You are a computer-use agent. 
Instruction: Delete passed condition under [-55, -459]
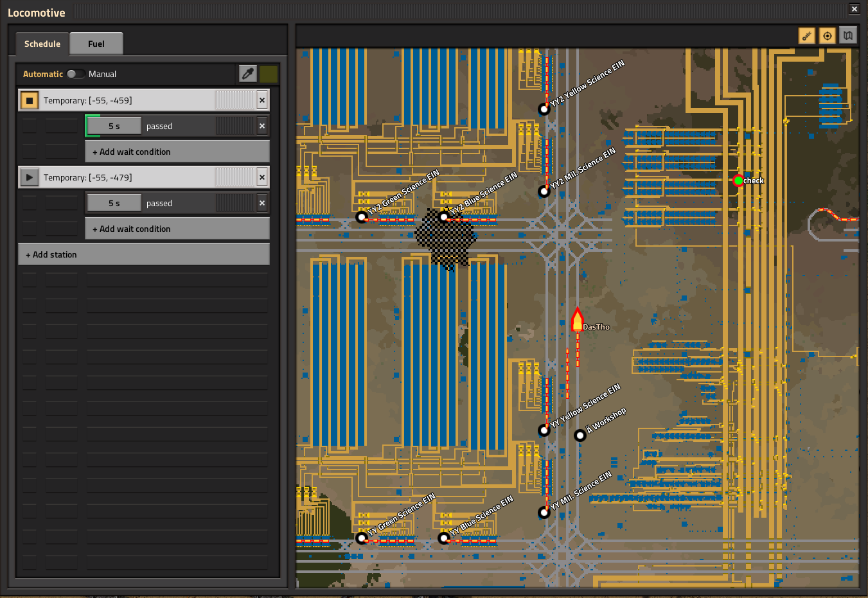(262, 126)
